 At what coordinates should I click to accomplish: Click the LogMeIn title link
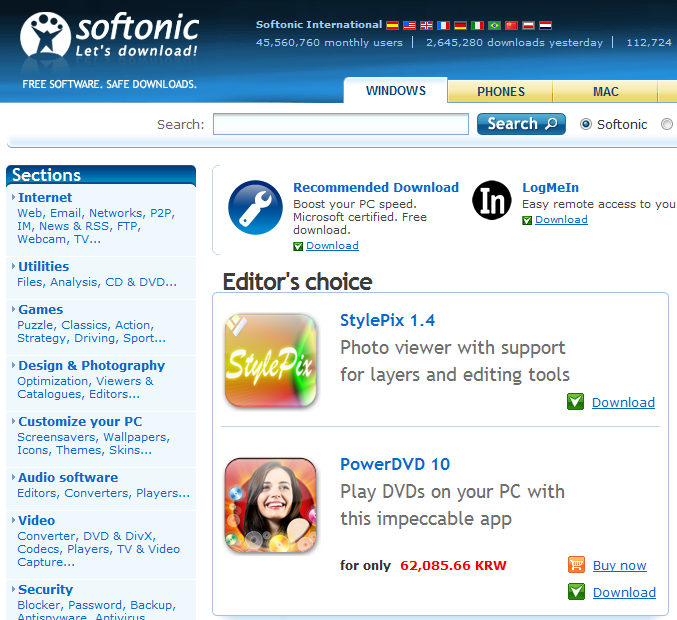coord(550,188)
